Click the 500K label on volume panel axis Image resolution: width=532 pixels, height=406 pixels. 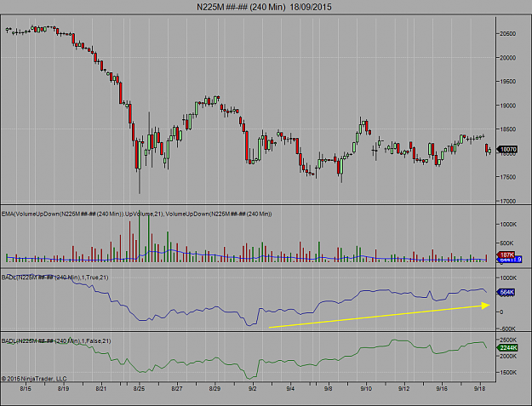tap(507, 243)
